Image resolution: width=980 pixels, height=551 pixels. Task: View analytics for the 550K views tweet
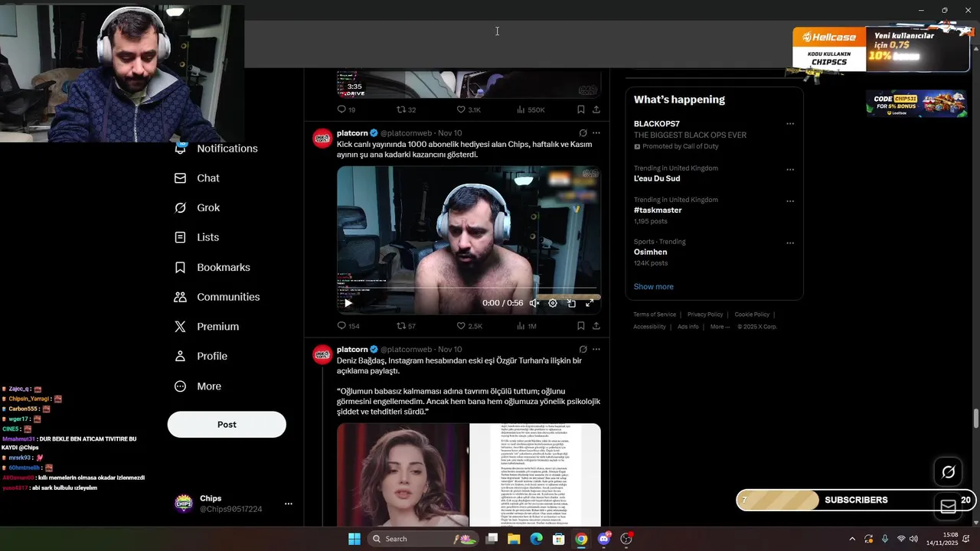[x=531, y=109]
